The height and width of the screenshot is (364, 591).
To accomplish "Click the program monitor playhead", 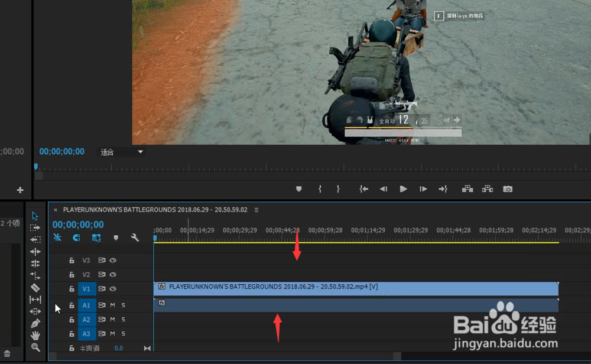I will [36, 166].
